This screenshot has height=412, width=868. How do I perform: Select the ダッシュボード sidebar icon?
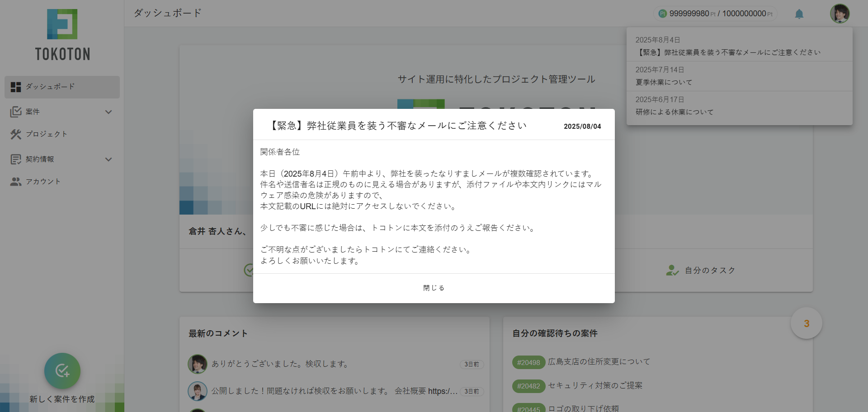pos(16,87)
